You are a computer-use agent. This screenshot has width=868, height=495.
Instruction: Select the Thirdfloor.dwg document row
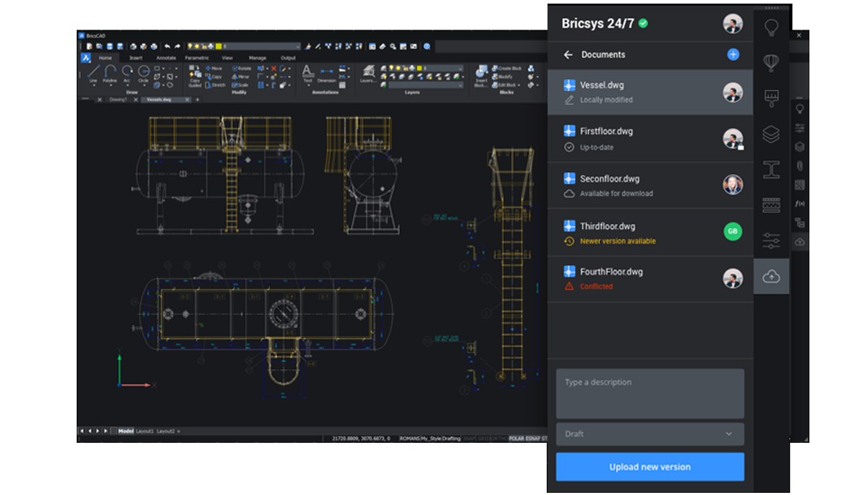[x=650, y=233]
